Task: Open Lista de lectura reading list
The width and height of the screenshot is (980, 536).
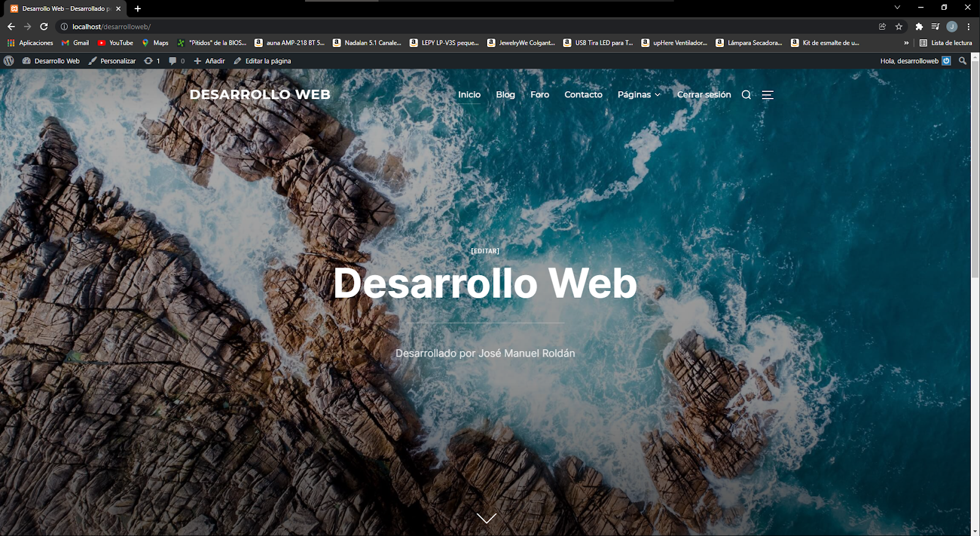Action: point(946,43)
